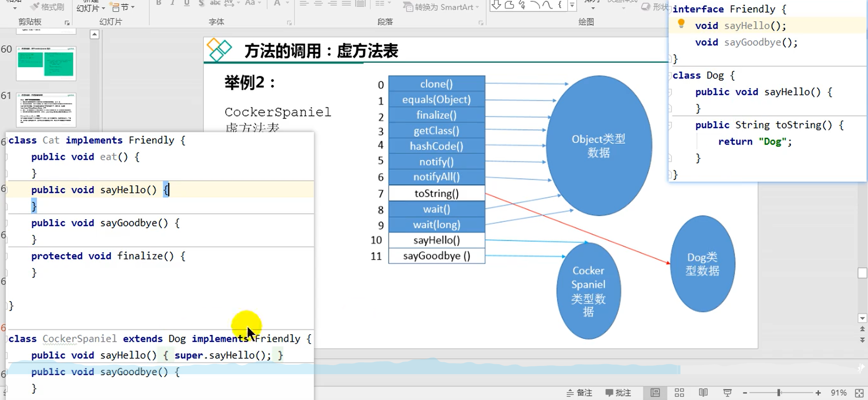Click slide editor scroll down arrow

(x=863, y=318)
